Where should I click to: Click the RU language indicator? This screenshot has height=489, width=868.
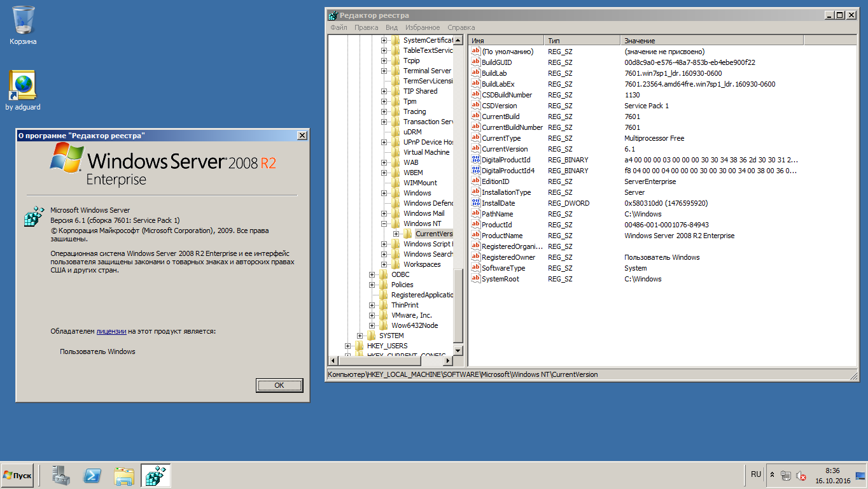756,474
